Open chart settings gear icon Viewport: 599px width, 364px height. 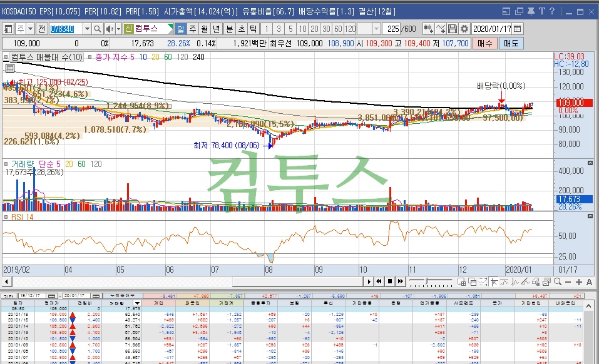[464, 29]
